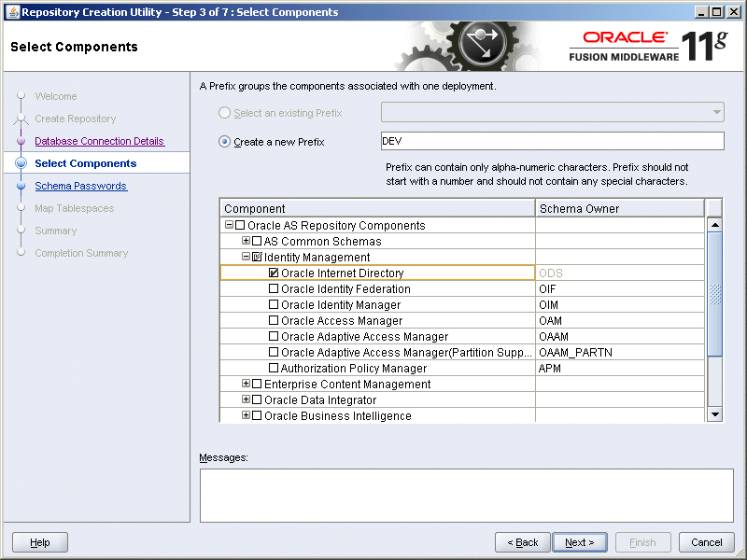
Task: Proceed with the Next button
Action: click(x=580, y=542)
